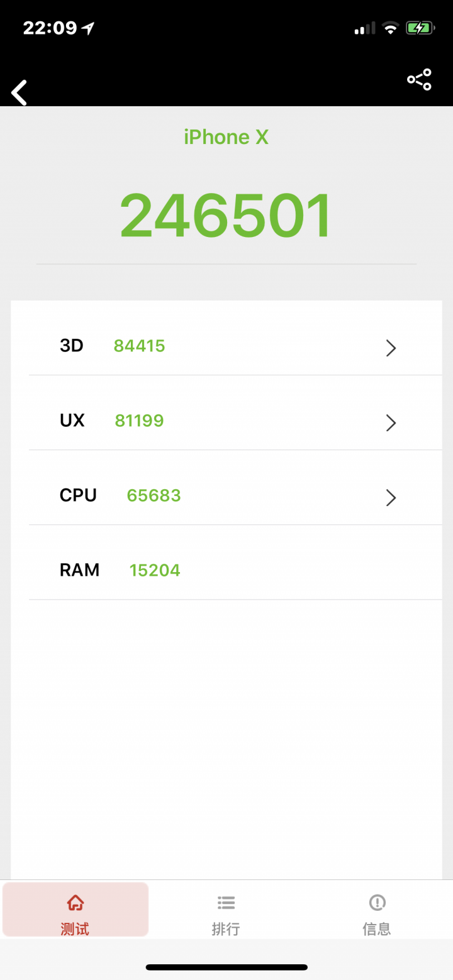This screenshot has width=453, height=980.
Task: Tap the cellular signal bars icon
Action: click(364, 28)
